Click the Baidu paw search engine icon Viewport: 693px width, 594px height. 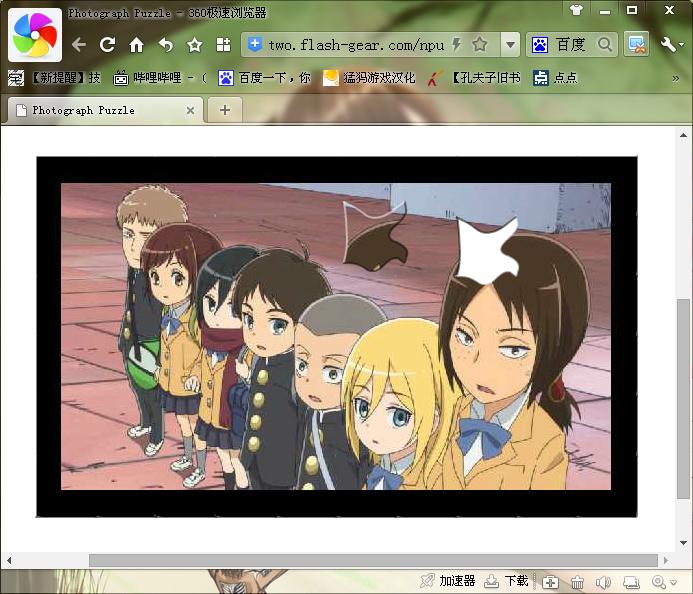(x=540, y=45)
